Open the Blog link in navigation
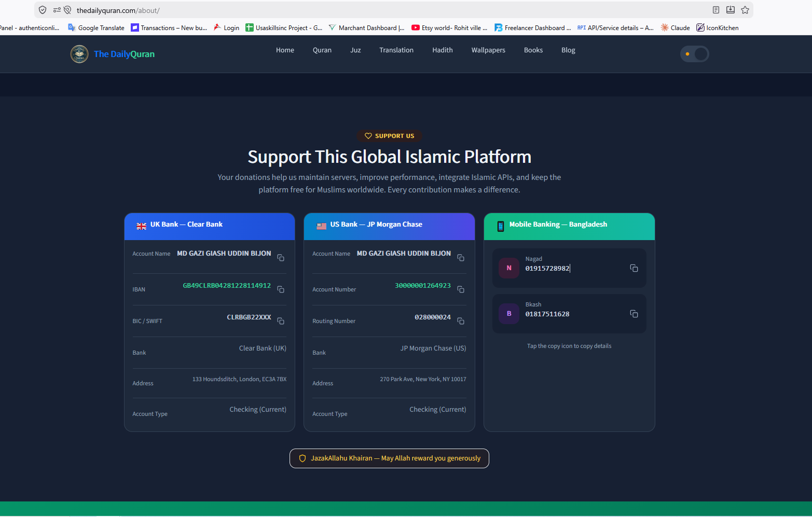Image resolution: width=812 pixels, height=517 pixels. (x=568, y=50)
